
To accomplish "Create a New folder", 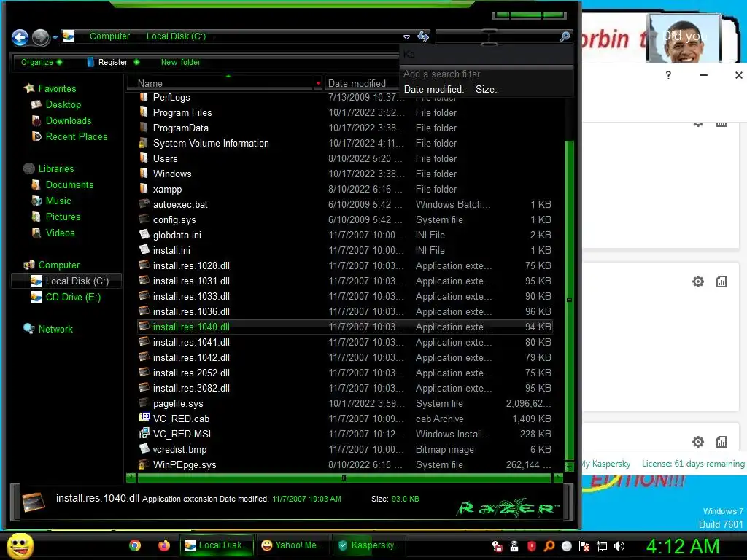I will pyautogui.click(x=181, y=62).
